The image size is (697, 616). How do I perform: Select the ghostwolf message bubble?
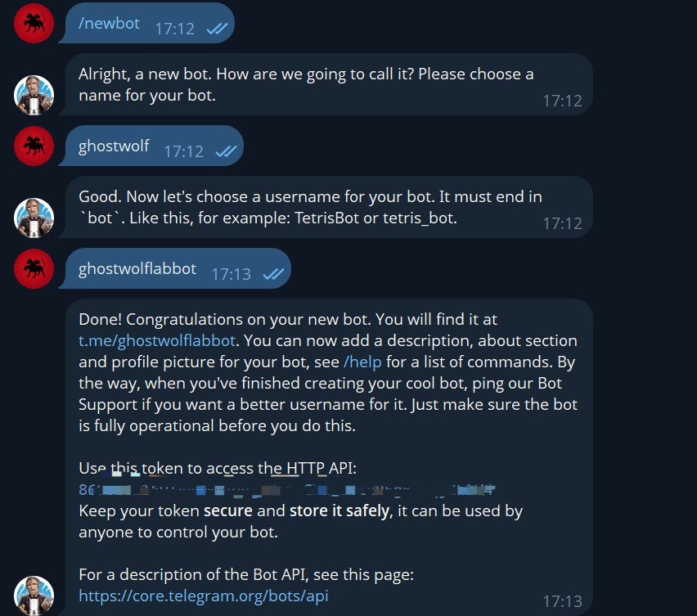151,146
